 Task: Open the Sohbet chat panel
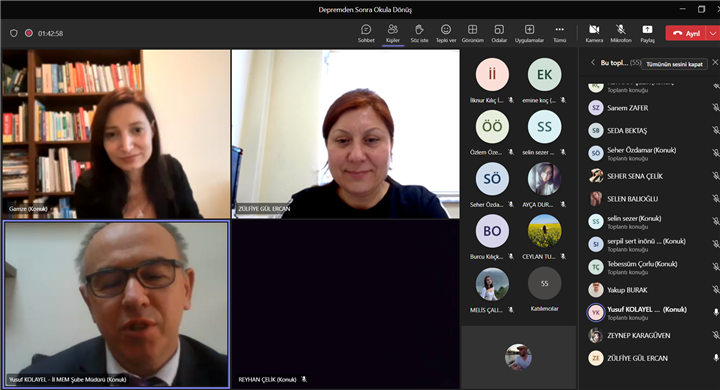[366, 34]
